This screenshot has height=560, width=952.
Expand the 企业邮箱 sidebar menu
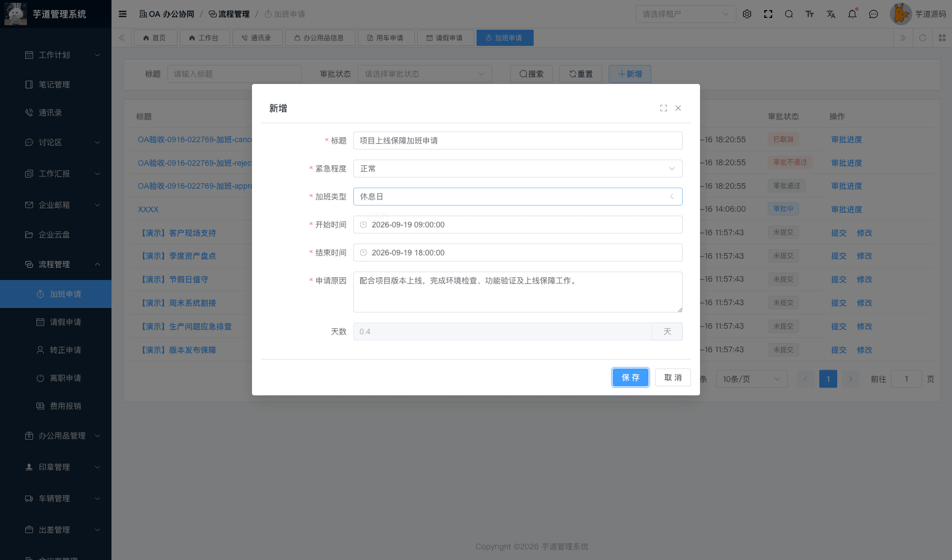[56, 205]
